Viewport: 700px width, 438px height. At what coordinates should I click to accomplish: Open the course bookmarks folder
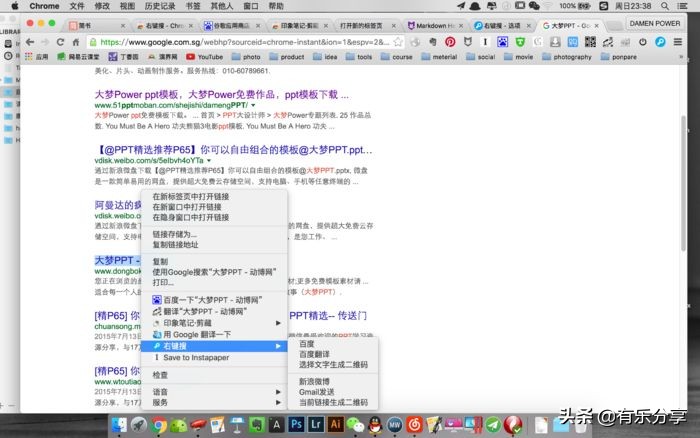tap(397, 57)
